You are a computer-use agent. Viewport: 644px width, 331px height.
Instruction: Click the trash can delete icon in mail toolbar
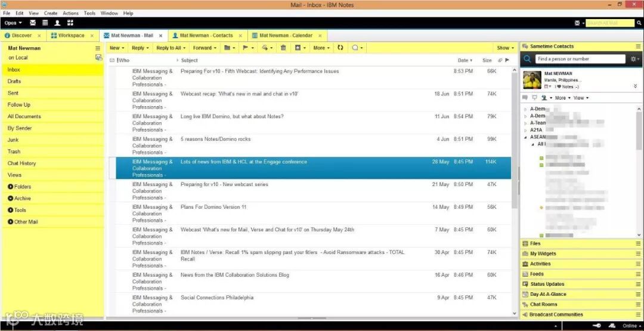[283, 48]
